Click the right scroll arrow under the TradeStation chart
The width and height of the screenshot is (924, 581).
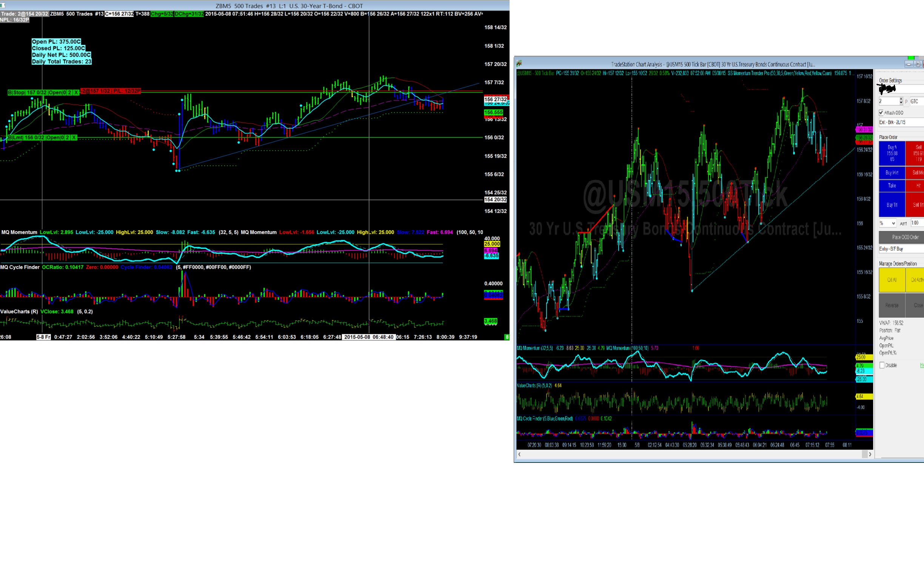tap(870, 455)
